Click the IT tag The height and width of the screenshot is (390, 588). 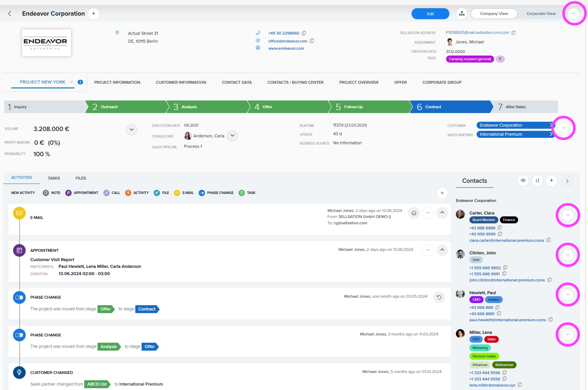[x=500, y=59]
